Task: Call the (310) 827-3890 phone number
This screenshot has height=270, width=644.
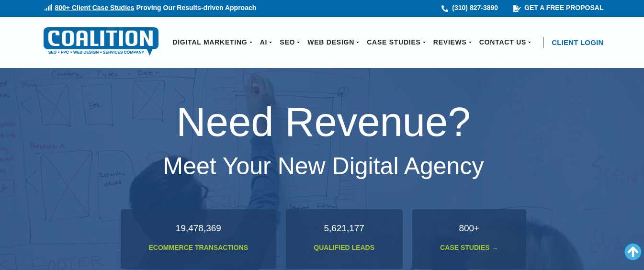Action: (475, 8)
